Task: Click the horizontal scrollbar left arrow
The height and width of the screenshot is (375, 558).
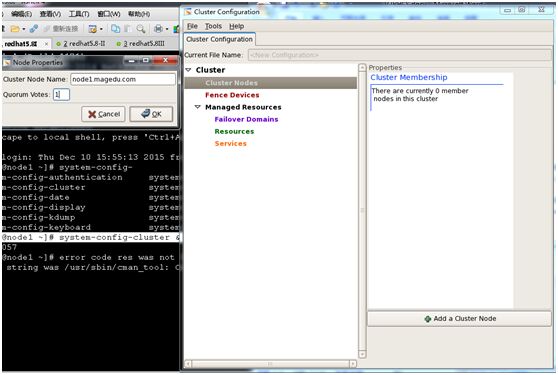Action: (188, 364)
